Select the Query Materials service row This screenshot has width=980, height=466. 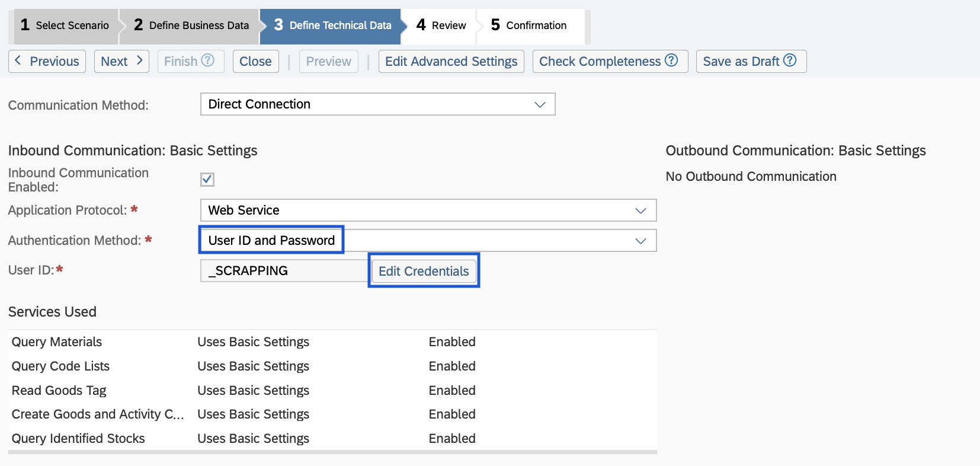[332, 342]
